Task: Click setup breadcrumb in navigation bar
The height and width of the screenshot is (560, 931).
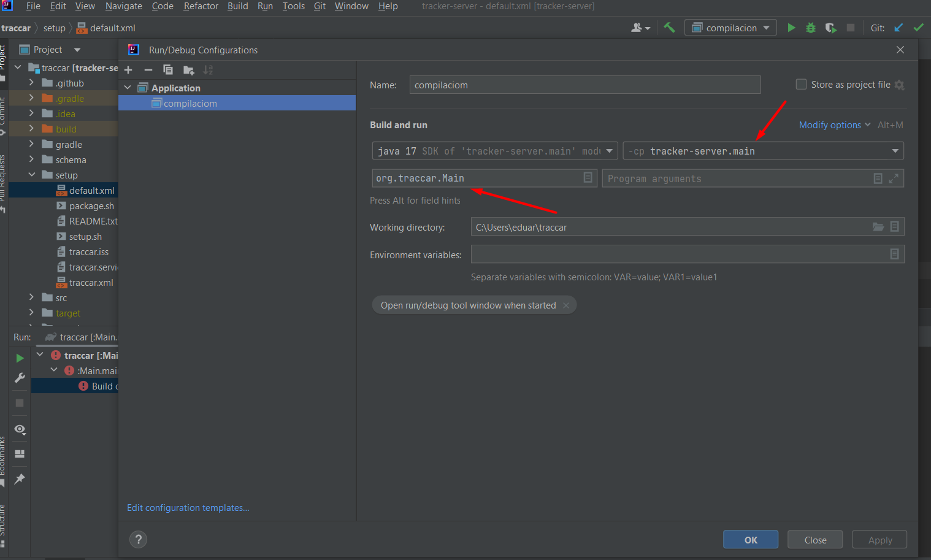Action: [54, 28]
